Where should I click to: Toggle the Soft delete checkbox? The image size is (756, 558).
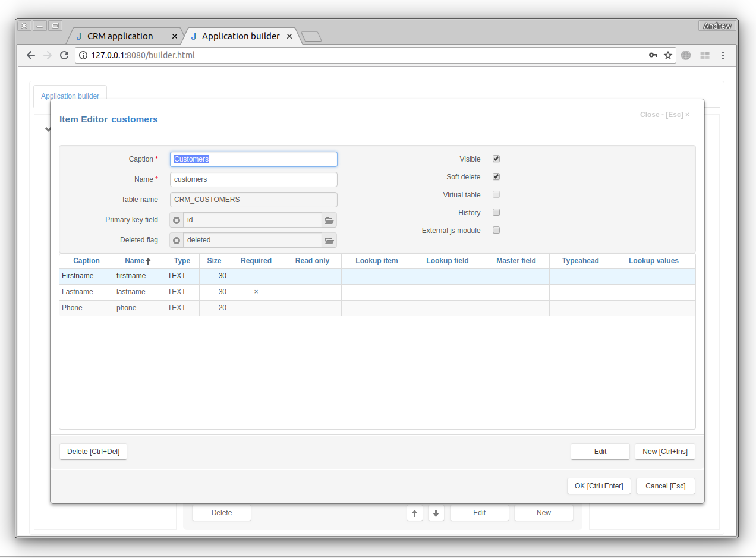[496, 177]
